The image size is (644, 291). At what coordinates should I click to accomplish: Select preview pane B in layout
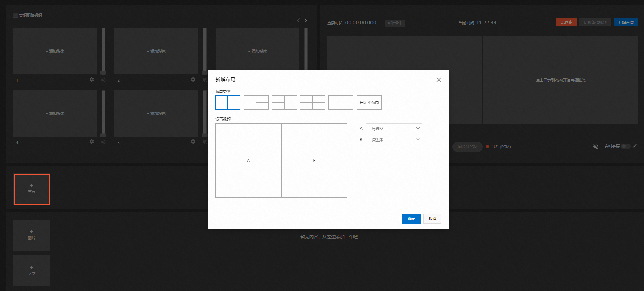tap(314, 161)
